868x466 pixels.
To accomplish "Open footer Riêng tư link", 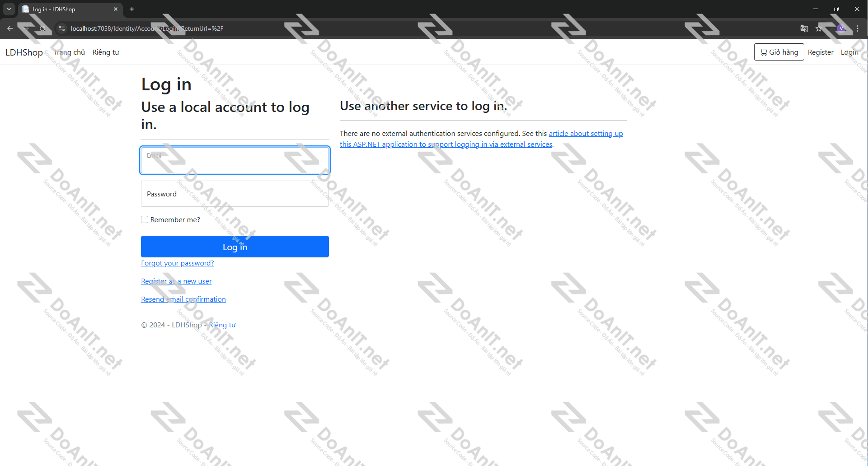I will click(x=222, y=325).
